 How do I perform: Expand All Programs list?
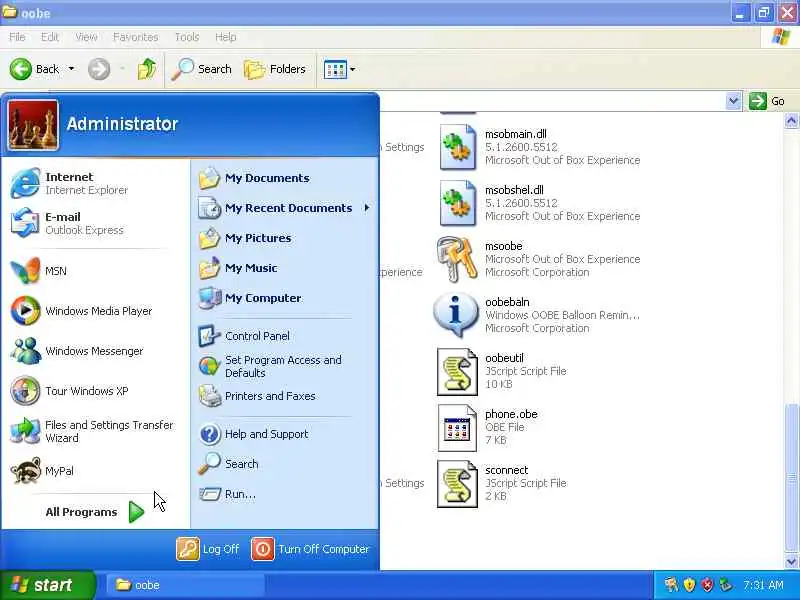[95, 512]
